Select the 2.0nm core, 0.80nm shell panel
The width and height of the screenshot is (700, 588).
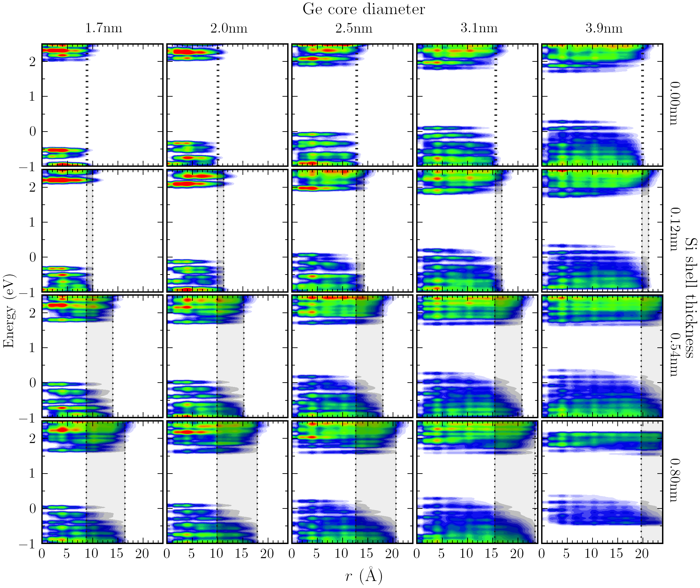227,482
